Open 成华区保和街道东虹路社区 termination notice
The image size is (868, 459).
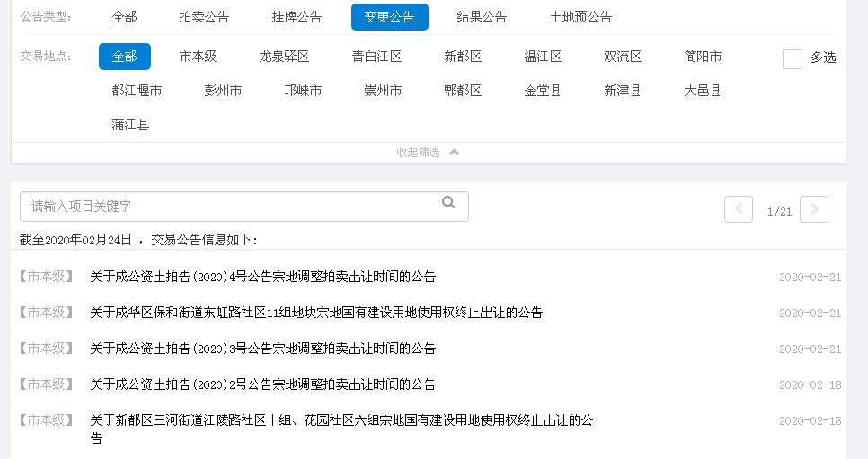(x=316, y=313)
